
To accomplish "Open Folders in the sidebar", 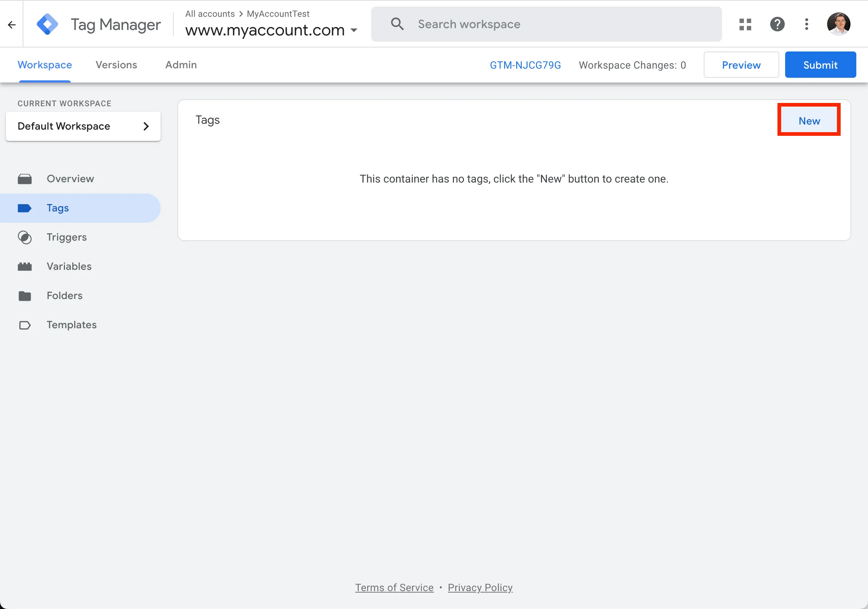I will pos(64,296).
